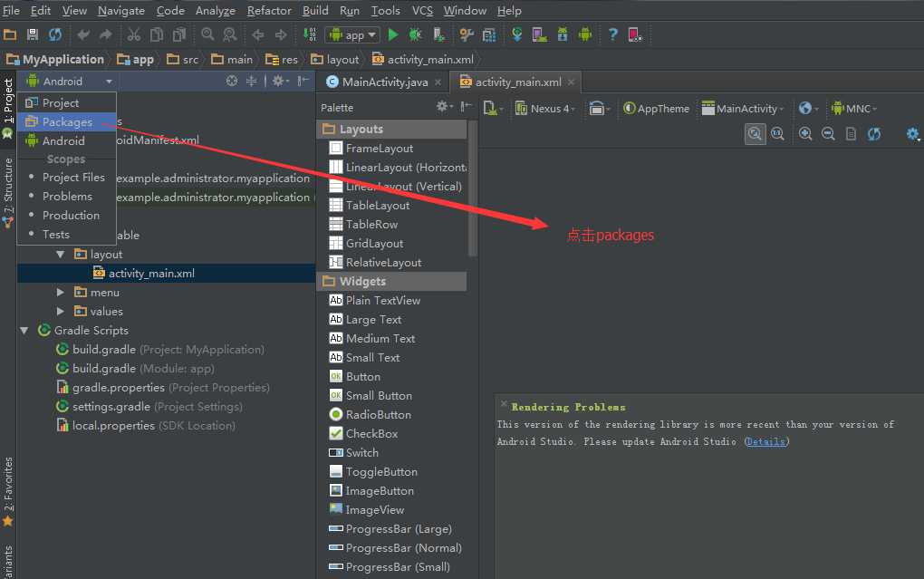Open the Details link in Rendering Problems
The image size is (924, 579).
pos(765,441)
